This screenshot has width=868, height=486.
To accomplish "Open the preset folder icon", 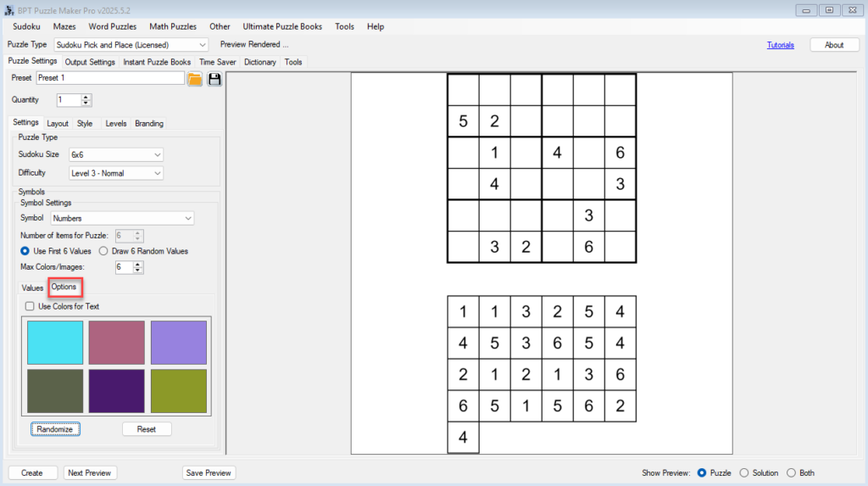I will point(195,79).
